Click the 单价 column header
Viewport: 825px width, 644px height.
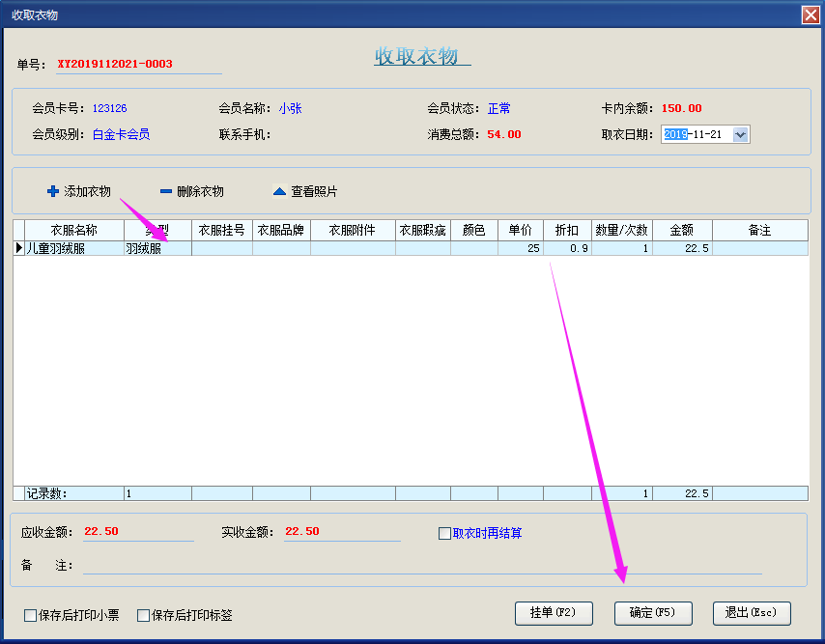(521, 230)
